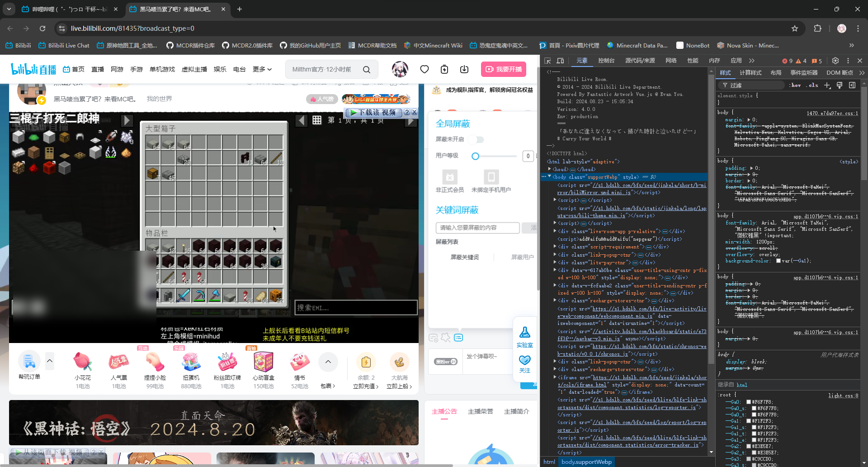The height and width of the screenshot is (467, 868).
Task: Click the 用户等级 slider handle
Action: [x=475, y=156]
